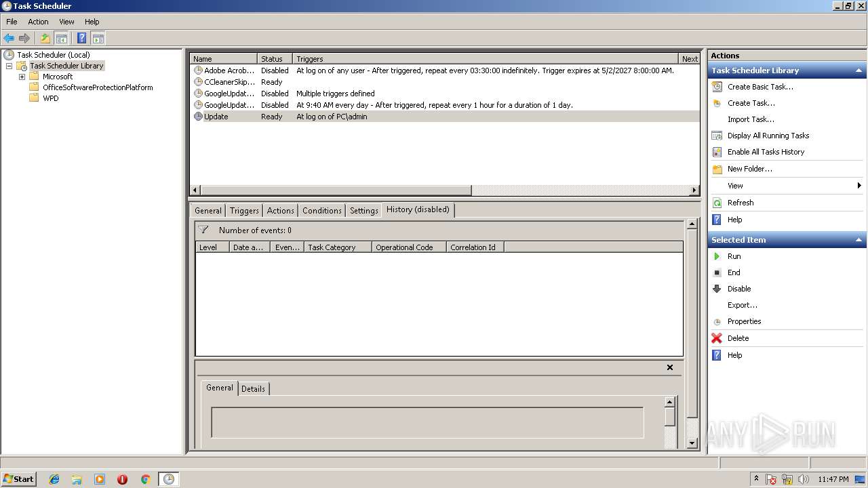Open Windows Explorer from taskbar
868x488 pixels.
(x=77, y=479)
